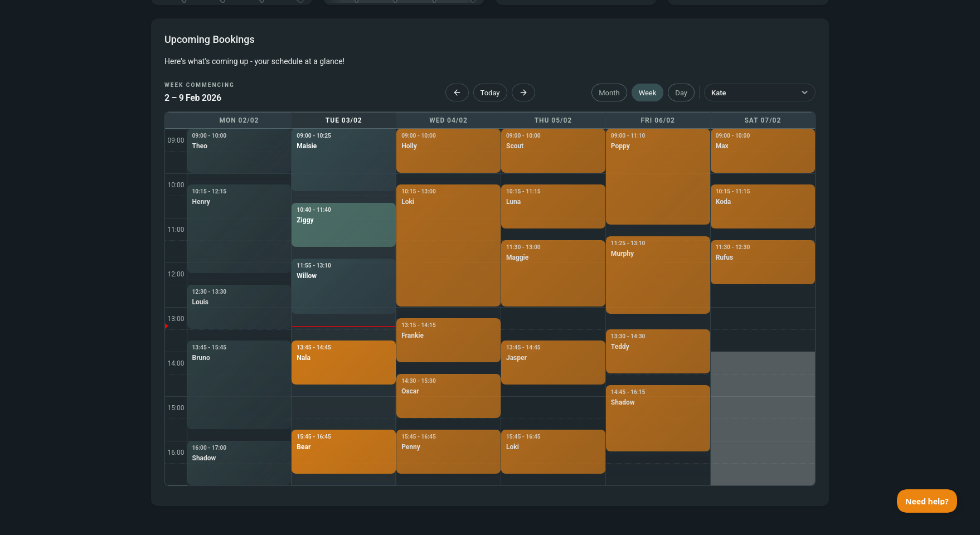Screen dimensions: 980x535
Task: Open the Need help? chat button
Action: pyautogui.click(x=926, y=501)
